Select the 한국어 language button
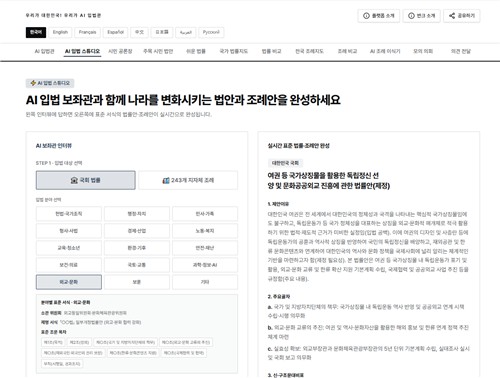 coord(36,32)
